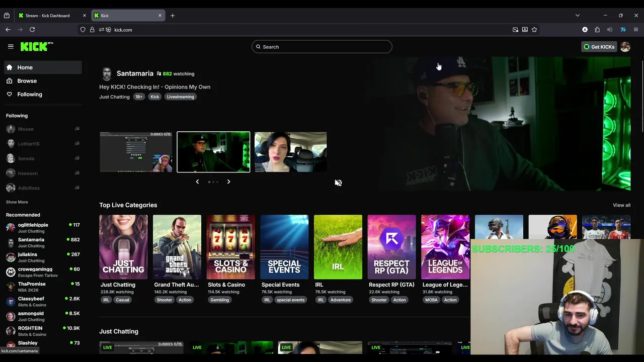Open recommended channel ThaPromise
This screenshot has width=644, height=362.
tap(43, 287)
